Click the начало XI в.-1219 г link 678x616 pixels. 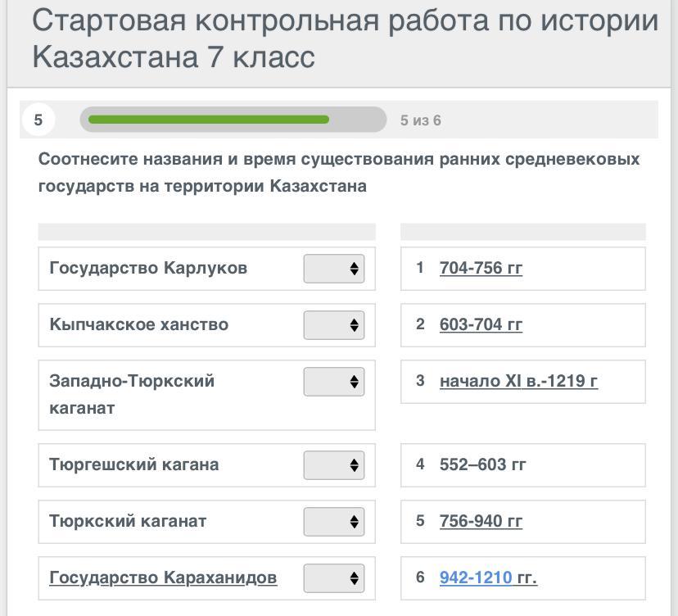[518, 381]
